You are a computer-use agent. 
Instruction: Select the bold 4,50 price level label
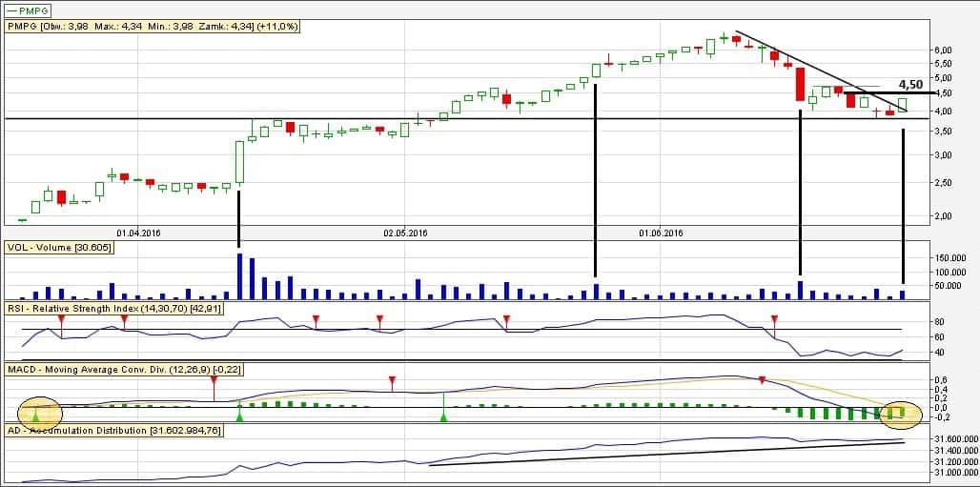pos(910,84)
